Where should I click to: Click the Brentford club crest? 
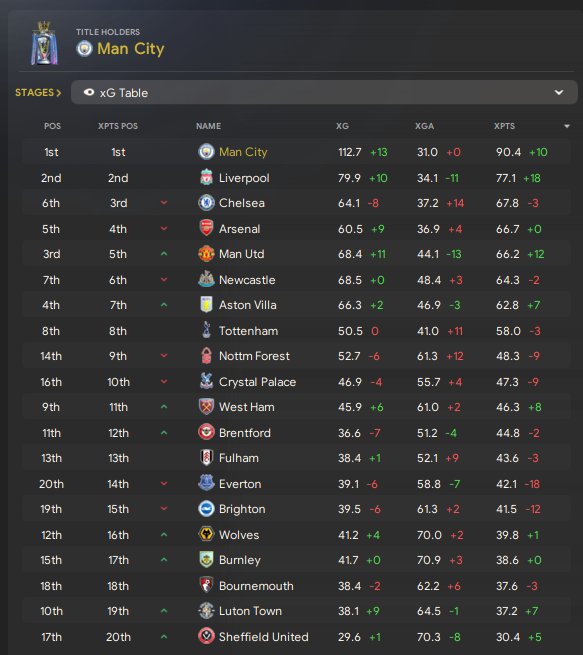tap(206, 432)
